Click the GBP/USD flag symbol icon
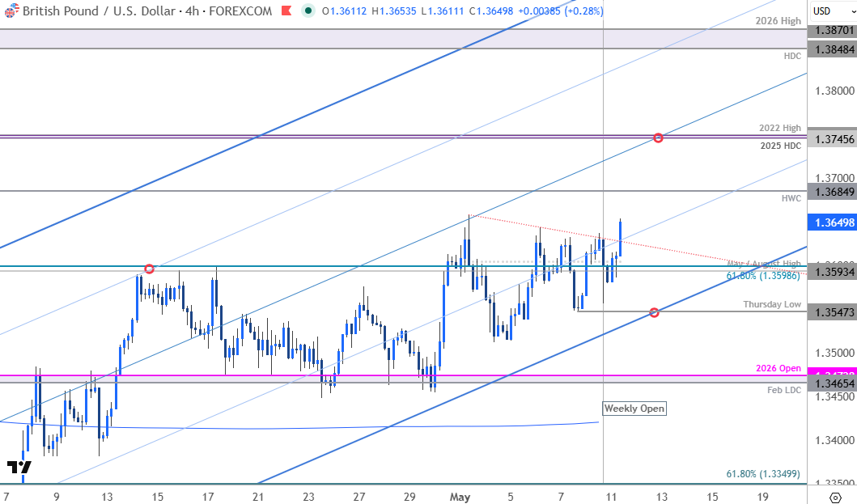857x504 pixels. 10,11
